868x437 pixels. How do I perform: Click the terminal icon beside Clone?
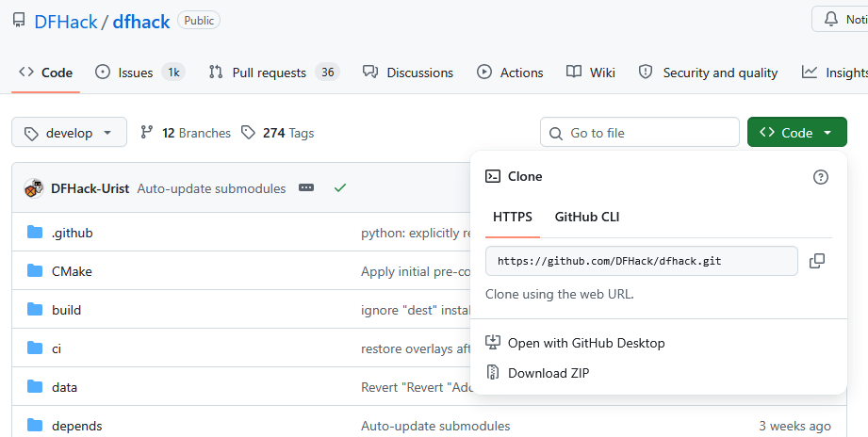(x=493, y=176)
